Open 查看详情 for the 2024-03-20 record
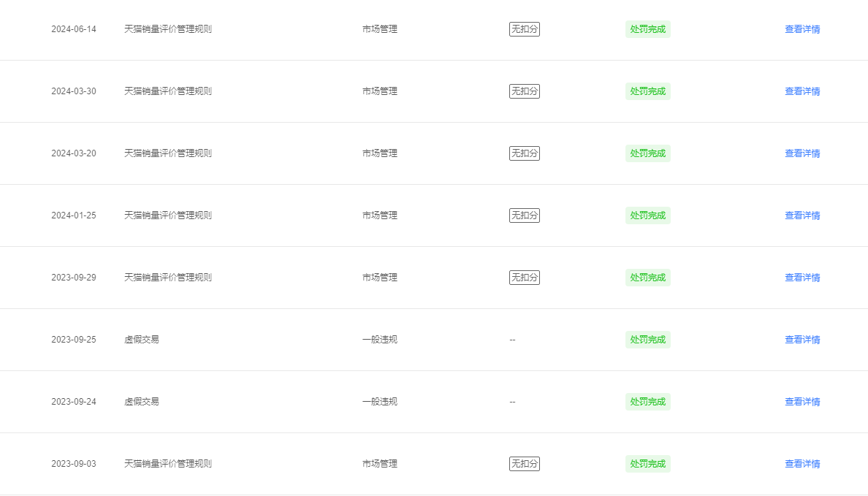The height and width of the screenshot is (496, 868). coord(802,153)
